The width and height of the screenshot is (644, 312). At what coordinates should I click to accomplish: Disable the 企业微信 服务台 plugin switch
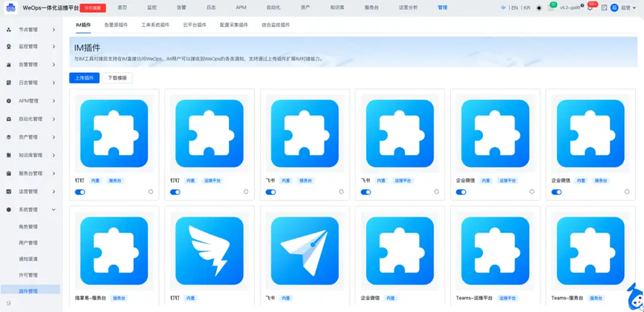coord(557,191)
